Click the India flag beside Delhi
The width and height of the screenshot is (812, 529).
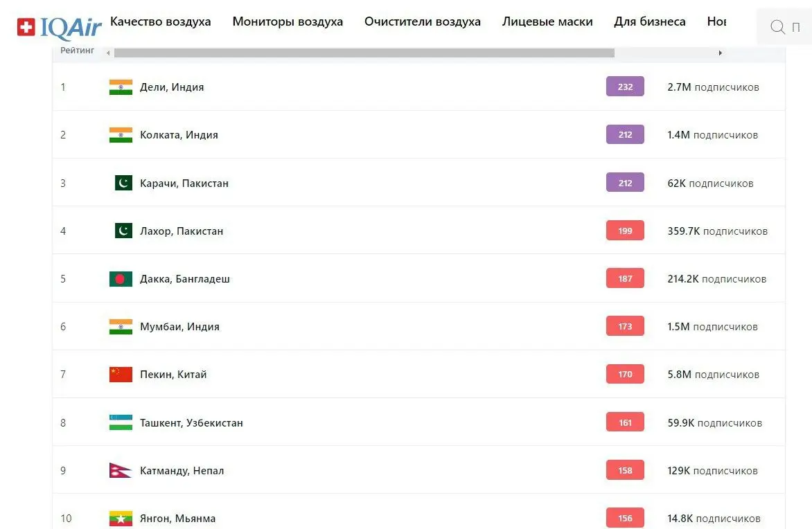click(x=121, y=87)
